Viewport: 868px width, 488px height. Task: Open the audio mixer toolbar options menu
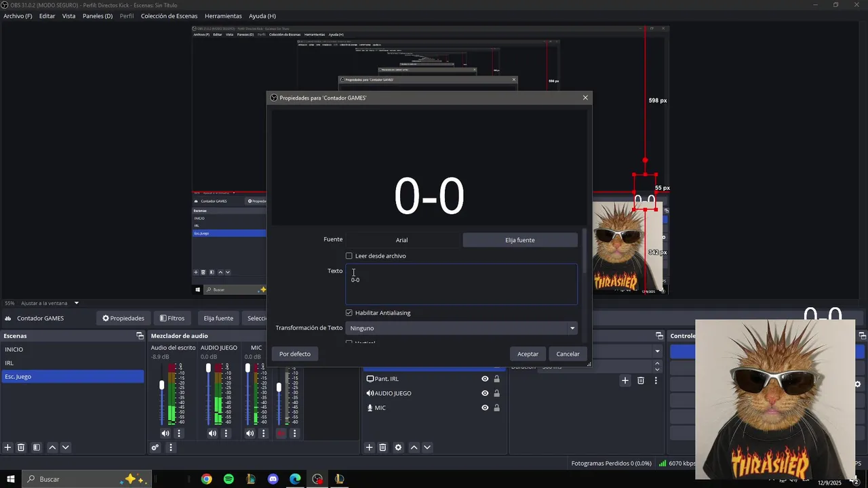(x=171, y=447)
